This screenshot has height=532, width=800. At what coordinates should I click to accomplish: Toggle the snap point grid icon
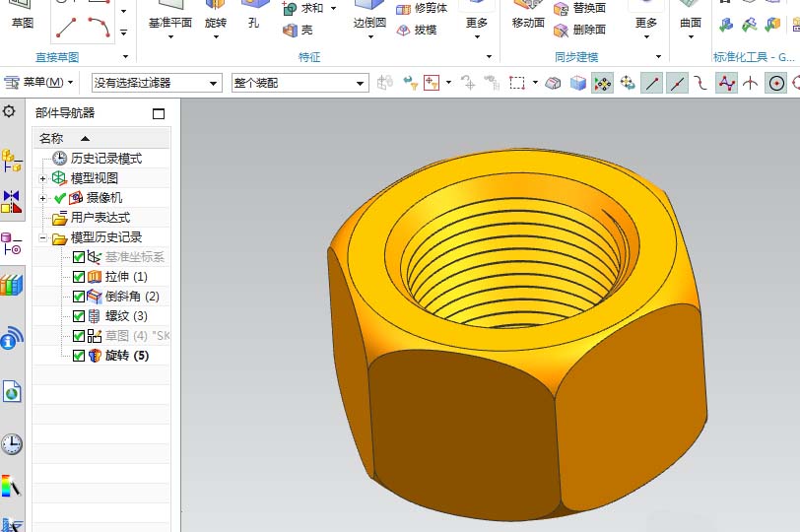click(603, 83)
